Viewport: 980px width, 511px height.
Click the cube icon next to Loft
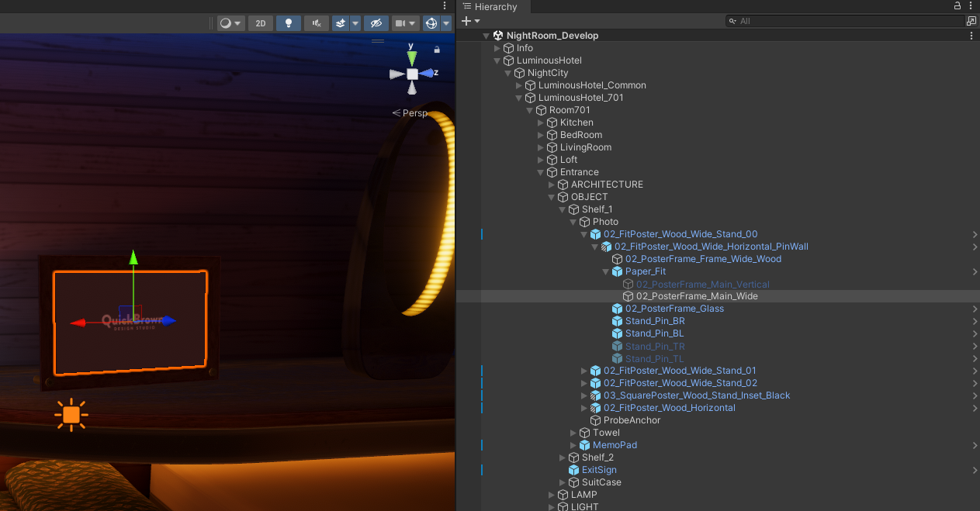[x=552, y=160]
